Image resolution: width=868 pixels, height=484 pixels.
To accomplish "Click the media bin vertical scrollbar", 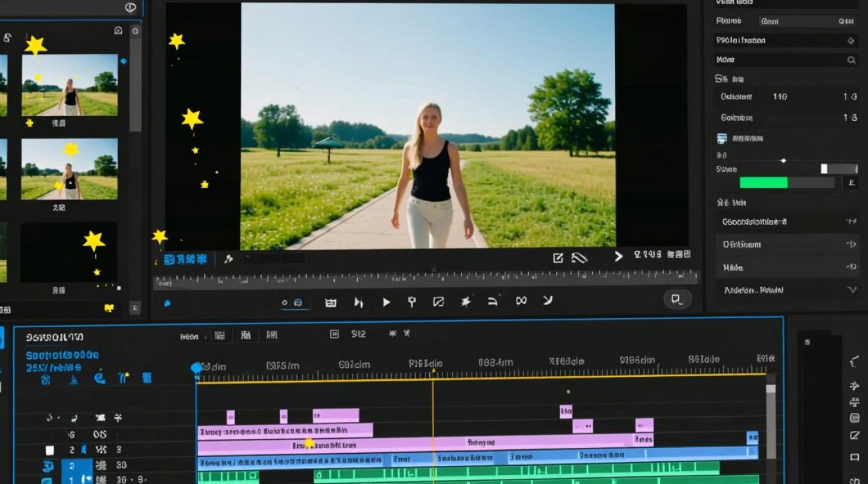I will [x=136, y=84].
